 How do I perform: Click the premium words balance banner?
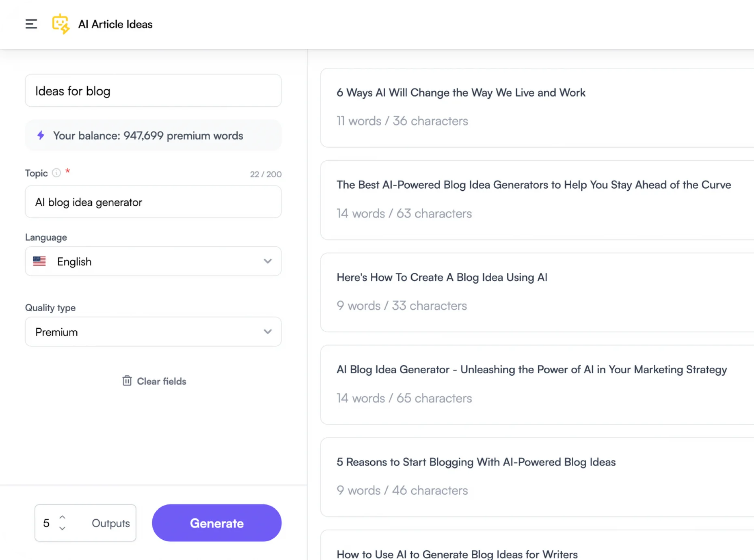click(153, 135)
